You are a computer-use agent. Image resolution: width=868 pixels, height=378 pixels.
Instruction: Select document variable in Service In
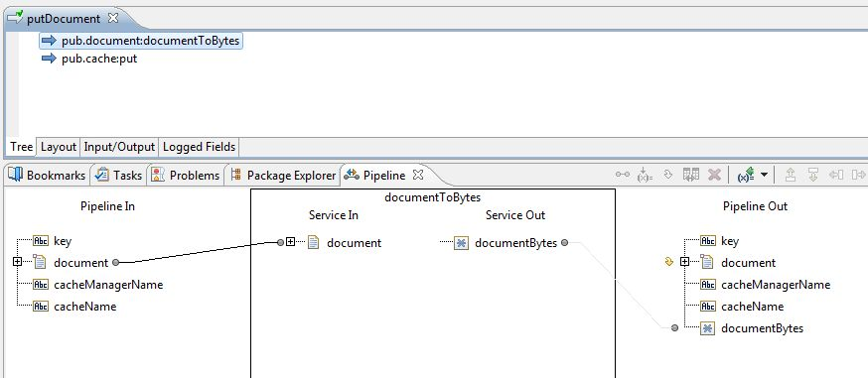tap(354, 243)
